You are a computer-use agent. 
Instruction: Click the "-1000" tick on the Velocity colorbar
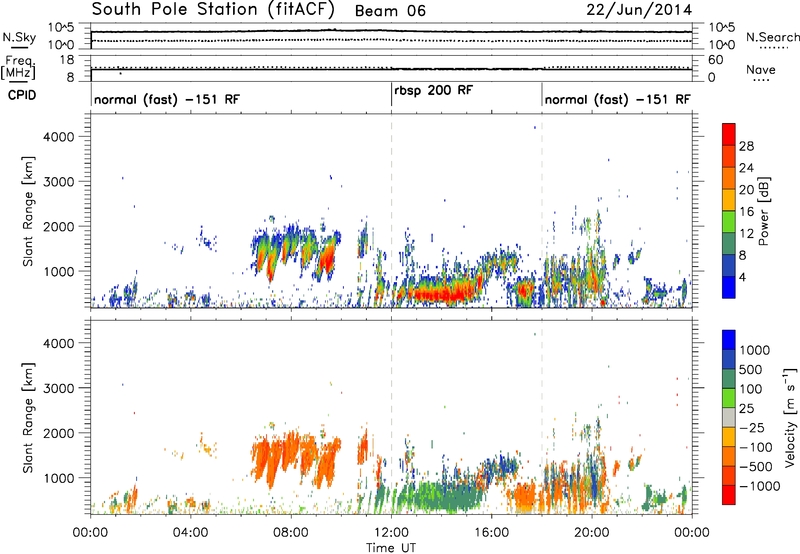click(759, 486)
